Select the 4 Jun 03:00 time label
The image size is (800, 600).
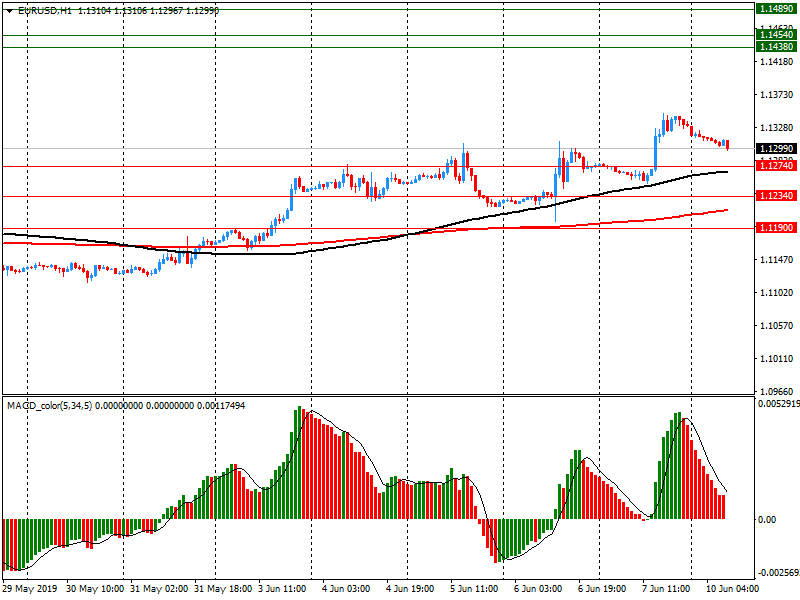346,589
